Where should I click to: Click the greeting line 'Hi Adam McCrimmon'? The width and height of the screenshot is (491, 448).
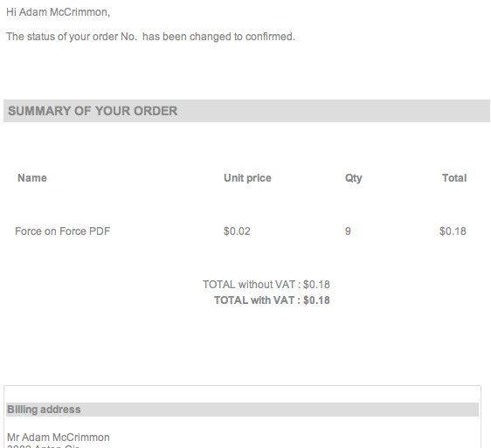click(58, 12)
